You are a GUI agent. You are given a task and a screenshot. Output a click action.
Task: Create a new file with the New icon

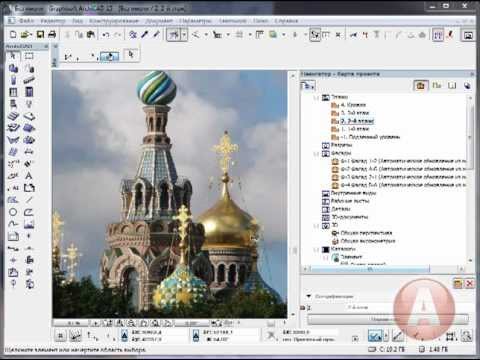13,34
